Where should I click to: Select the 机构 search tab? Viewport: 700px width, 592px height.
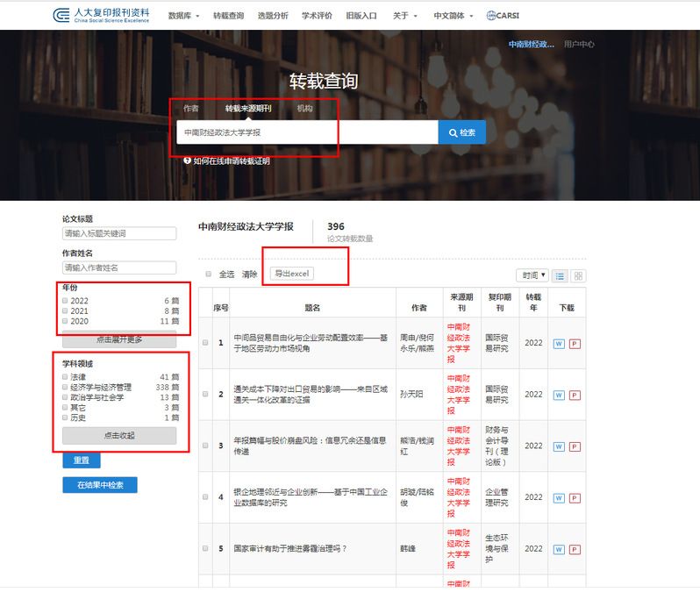[304, 109]
